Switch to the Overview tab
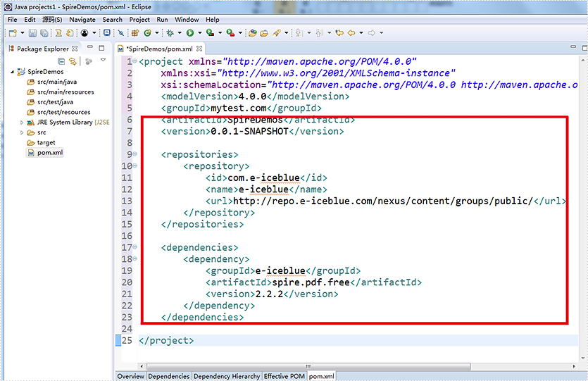Viewport: 588px width, 381px height. [x=130, y=376]
